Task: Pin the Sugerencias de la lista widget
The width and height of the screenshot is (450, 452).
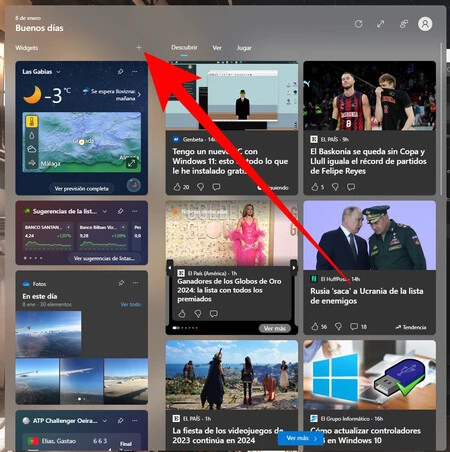Action: (x=120, y=211)
